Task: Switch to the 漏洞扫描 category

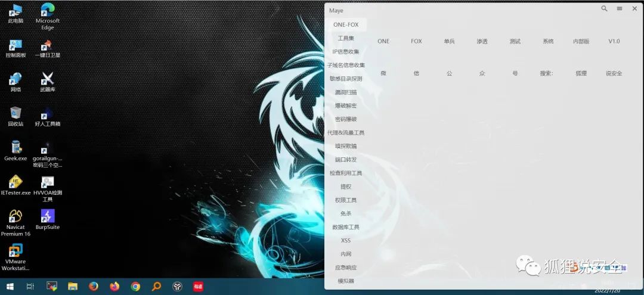Action: pos(346,92)
